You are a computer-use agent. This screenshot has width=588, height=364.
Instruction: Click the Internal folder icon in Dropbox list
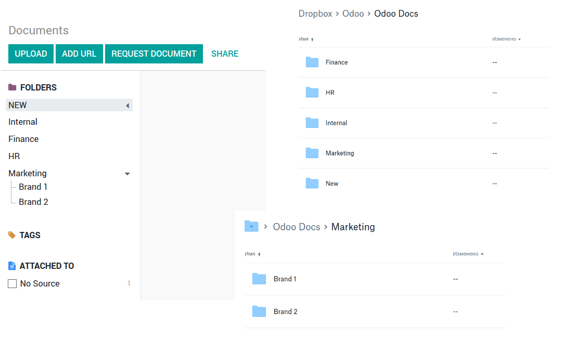click(x=312, y=123)
